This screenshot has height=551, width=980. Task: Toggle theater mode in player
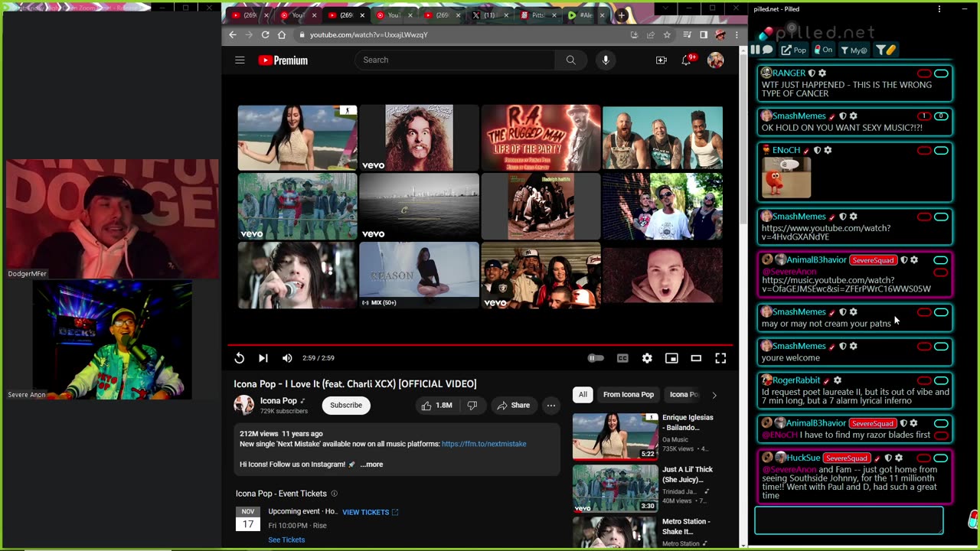point(696,358)
